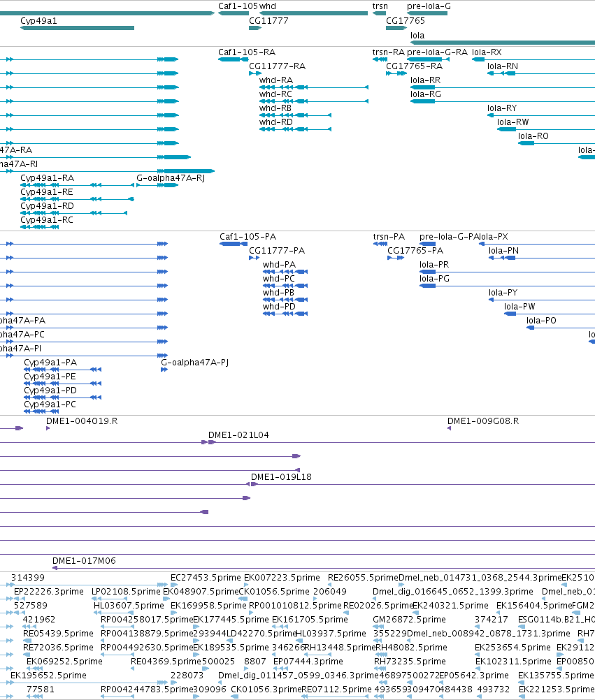Click the EC27453.5prime EST label
The image size is (595, 700).
click(x=206, y=578)
